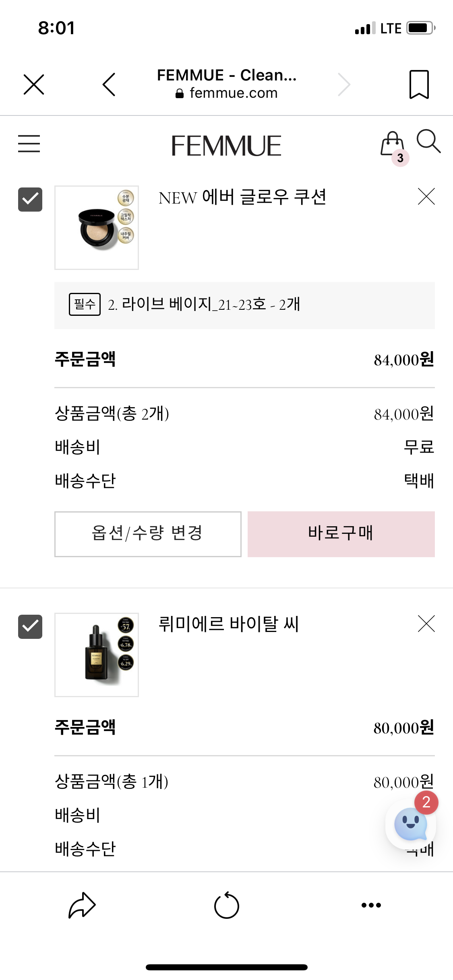
Task: Remove 뤼미에르 바이탈 씨 from cart
Action: pos(426,624)
